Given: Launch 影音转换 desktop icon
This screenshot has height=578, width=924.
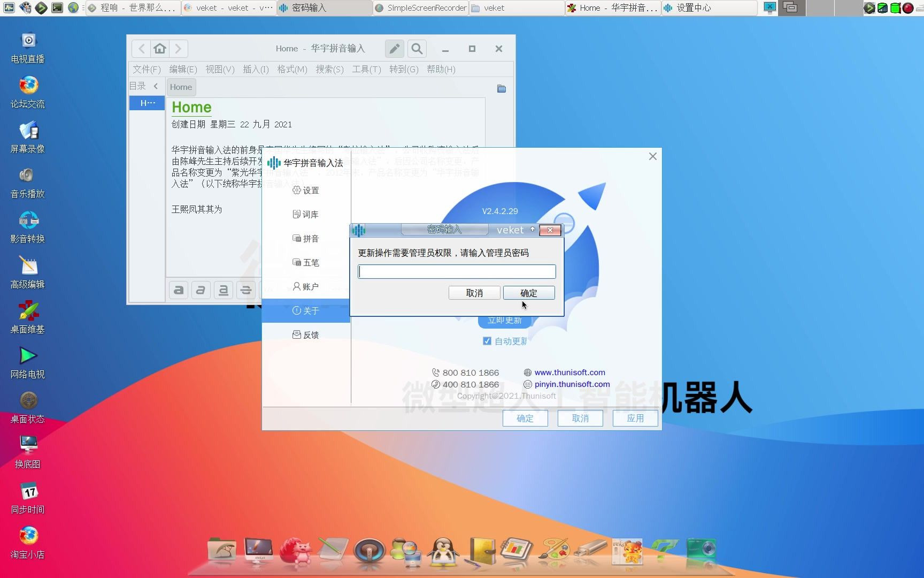Looking at the screenshot, I should pyautogui.click(x=28, y=228).
